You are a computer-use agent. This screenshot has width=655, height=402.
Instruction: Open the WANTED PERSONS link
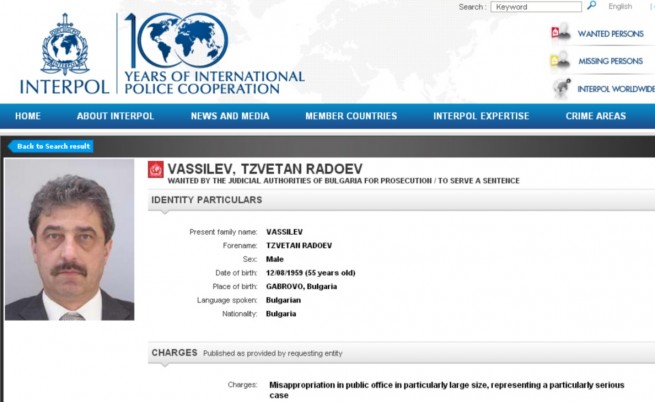tap(610, 34)
